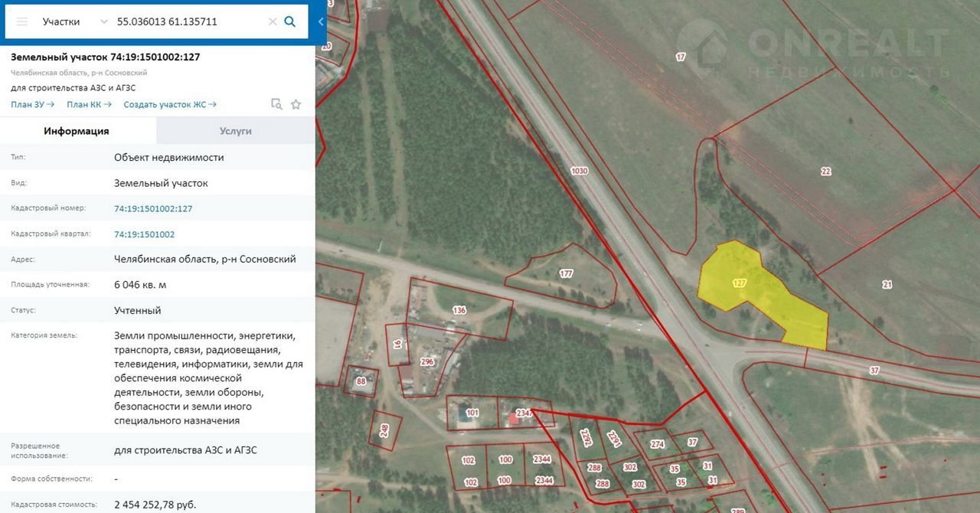Clear the search field with X icon
The image size is (980, 513).
[x=273, y=21]
